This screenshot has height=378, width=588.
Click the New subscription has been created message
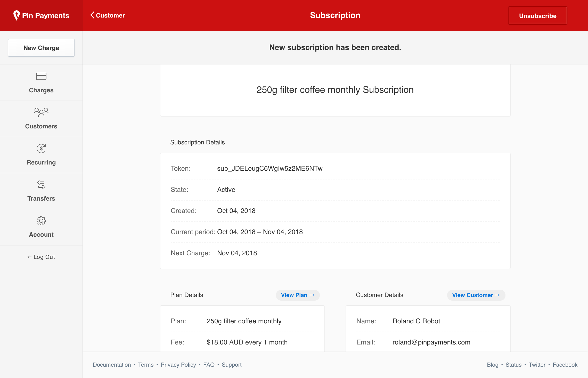point(335,47)
